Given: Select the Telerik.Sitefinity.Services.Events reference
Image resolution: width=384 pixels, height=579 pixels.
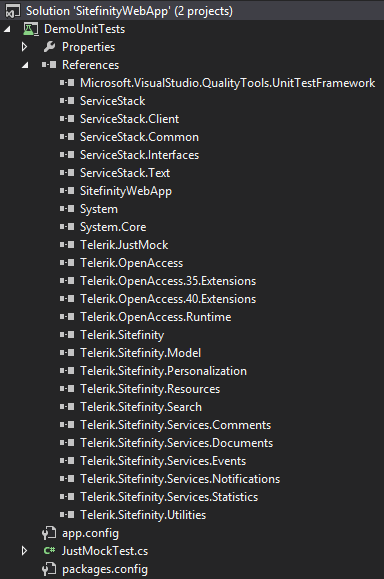Looking at the screenshot, I should (x=163, y=462).
